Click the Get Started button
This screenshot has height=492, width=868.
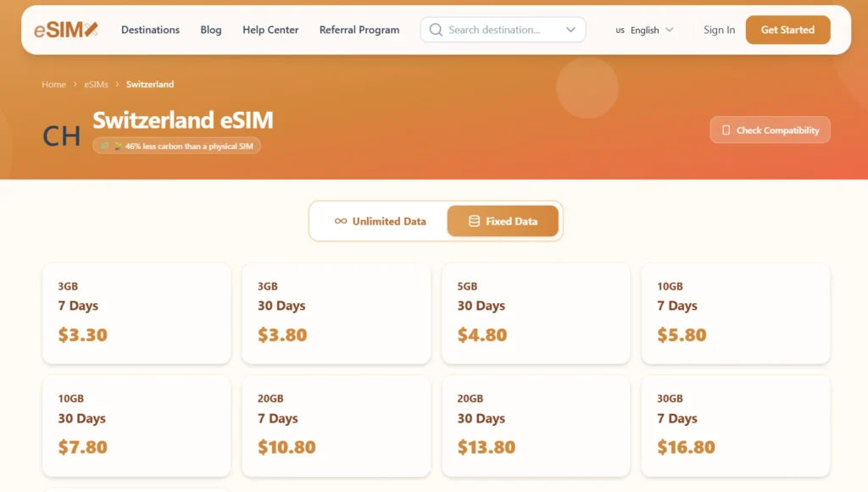(787, 30)
